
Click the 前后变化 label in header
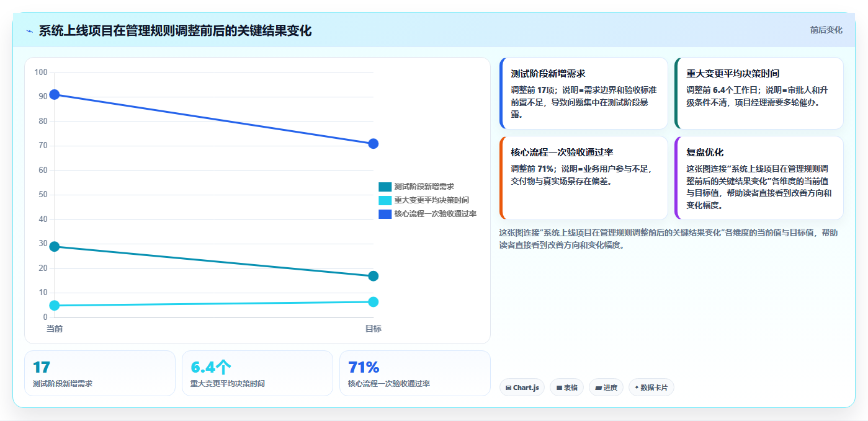click(x=826, y=30)
